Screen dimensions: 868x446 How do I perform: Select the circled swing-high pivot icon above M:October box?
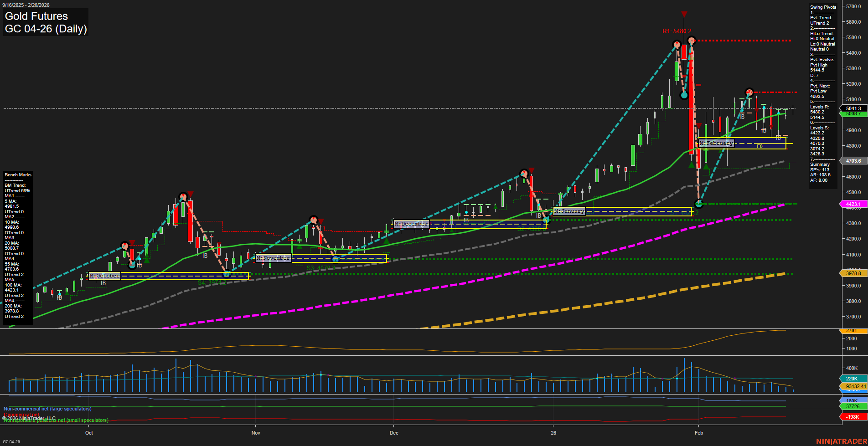(x=124, y=246)
